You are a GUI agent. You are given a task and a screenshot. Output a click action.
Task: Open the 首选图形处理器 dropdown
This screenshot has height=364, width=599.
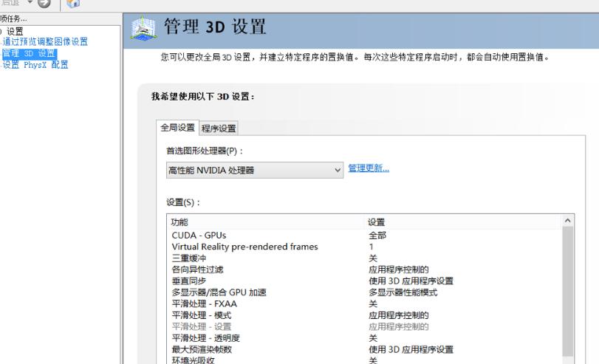point(255,170)
